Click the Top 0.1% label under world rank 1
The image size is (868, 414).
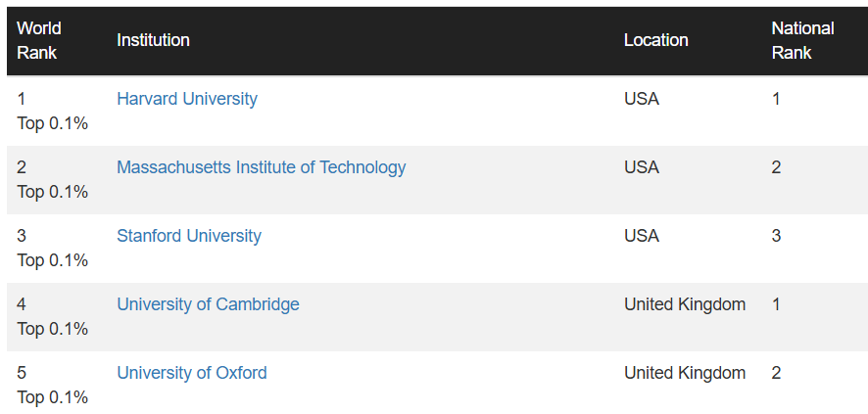click(53, 123)
